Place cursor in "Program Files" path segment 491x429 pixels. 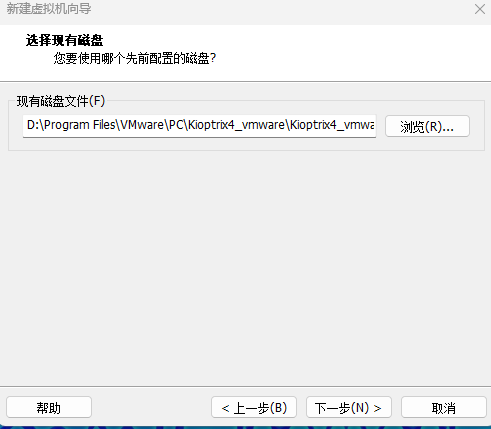(x=80, y=125)
